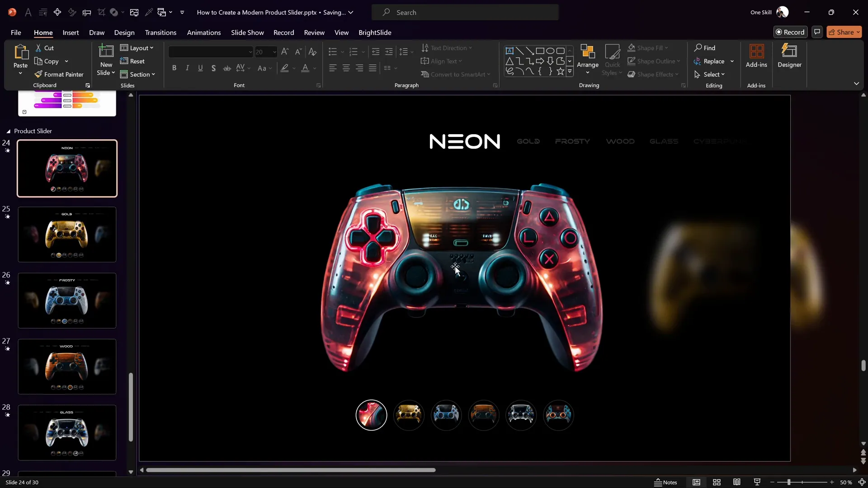Select the oval shape in the gallery
Screen dimensions: 868x488
click(550, 51)
